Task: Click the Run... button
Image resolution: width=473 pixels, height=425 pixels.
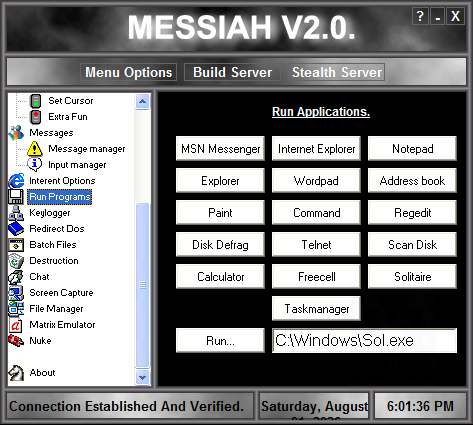Action: (x=220, y=340)
